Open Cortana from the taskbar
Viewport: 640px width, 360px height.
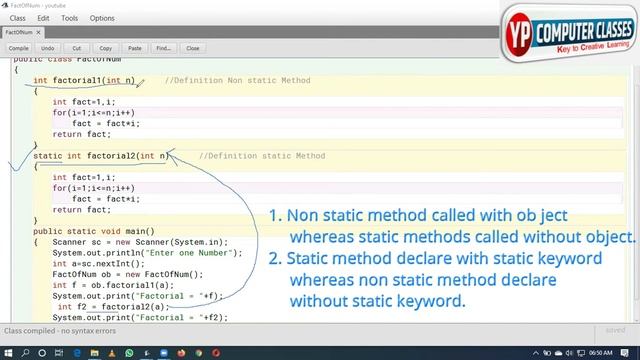click(x=42, y=353)
